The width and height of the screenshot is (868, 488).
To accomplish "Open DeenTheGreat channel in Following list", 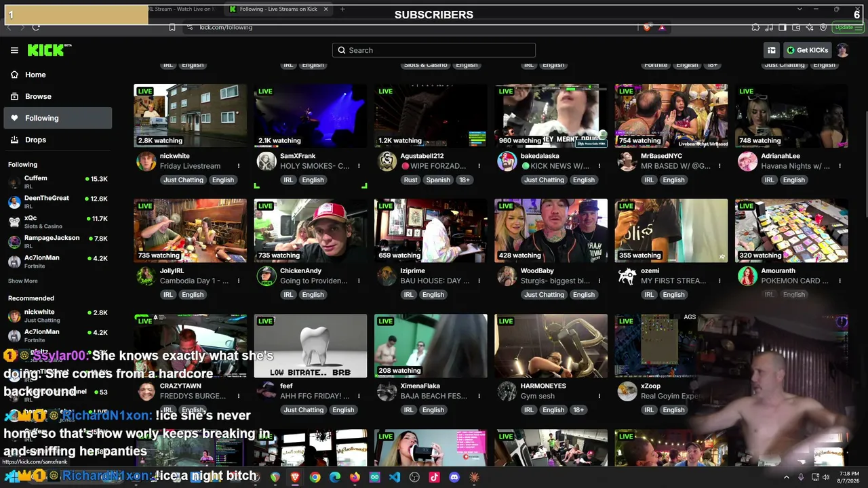I will click(58, 202).
